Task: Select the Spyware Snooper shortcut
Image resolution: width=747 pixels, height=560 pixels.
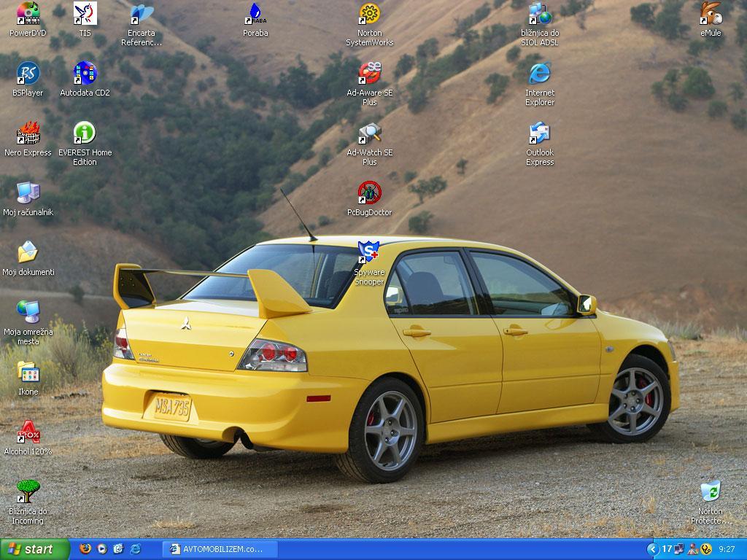Action: [x=370, y=263]
